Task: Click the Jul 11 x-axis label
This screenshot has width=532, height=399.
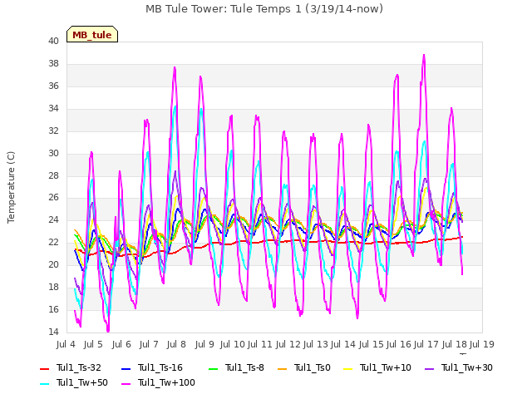Action: coord(260,344)
